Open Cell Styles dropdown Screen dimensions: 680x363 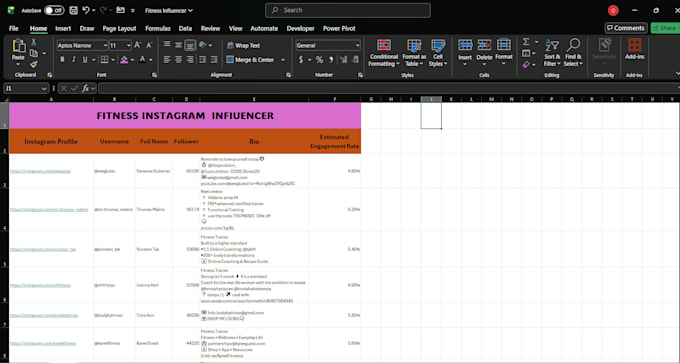tap(438, 52)
